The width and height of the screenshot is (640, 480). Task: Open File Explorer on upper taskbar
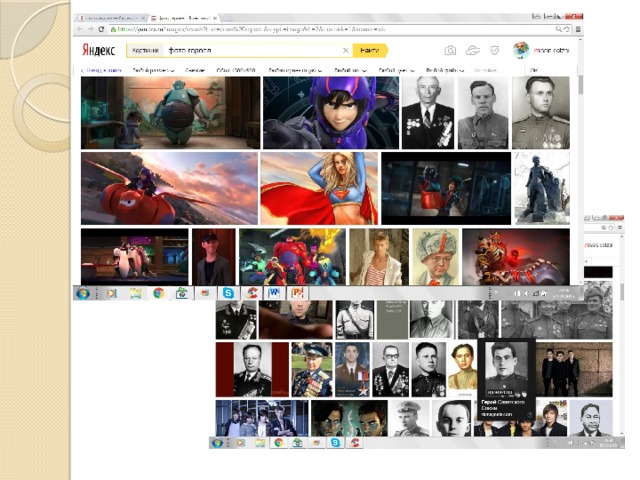click(135, 293)
